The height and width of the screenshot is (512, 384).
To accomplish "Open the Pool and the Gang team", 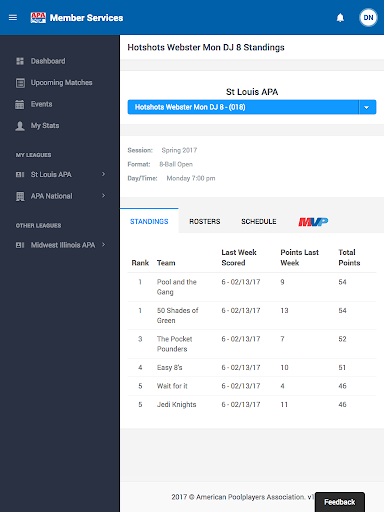I will click(x=177, y=287).
